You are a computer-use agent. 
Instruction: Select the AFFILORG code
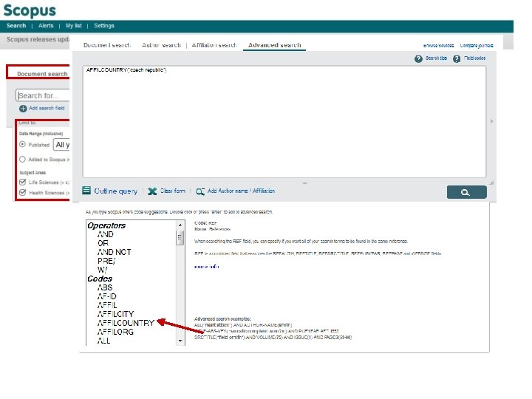point(115,332)
